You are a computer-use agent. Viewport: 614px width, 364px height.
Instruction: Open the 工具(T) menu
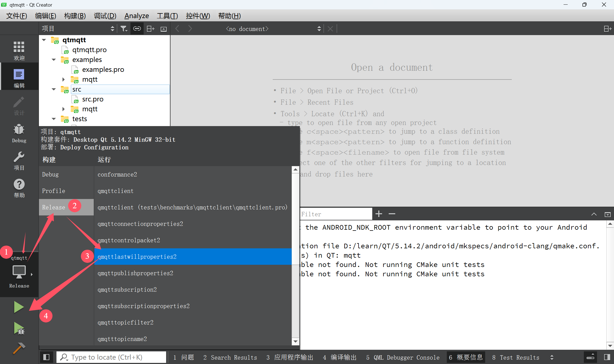tap(167, 16)
